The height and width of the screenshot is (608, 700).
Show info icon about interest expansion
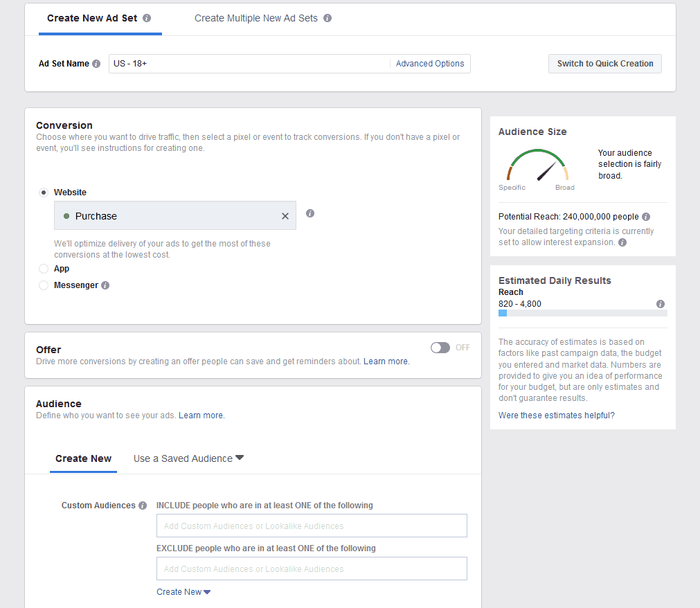622,242
